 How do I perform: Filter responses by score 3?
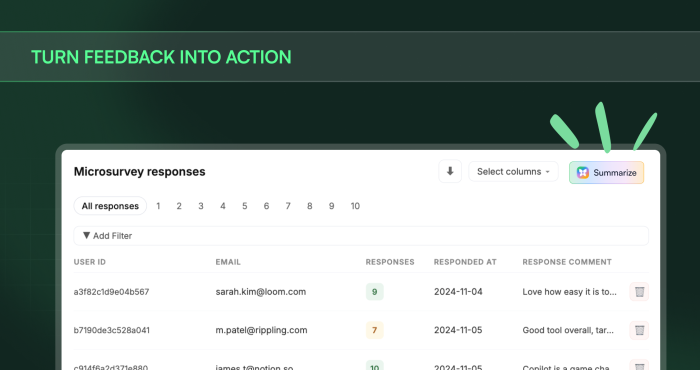coord(201,206)
